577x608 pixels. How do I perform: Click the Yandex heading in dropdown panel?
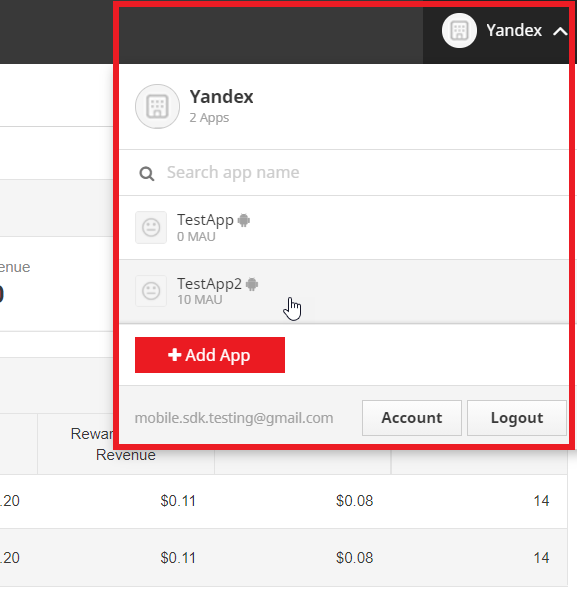point(221,97)
